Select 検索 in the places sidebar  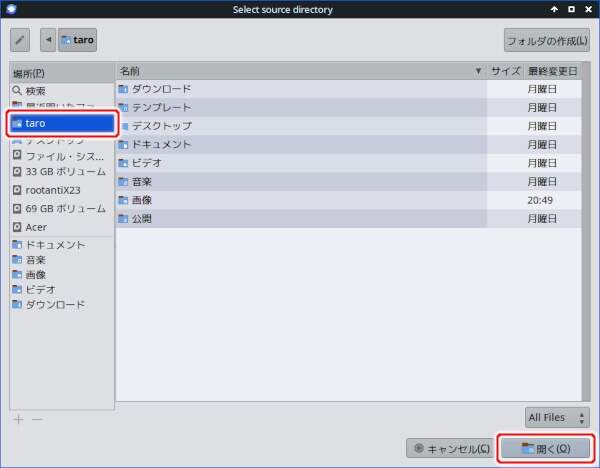coord(62,91)
